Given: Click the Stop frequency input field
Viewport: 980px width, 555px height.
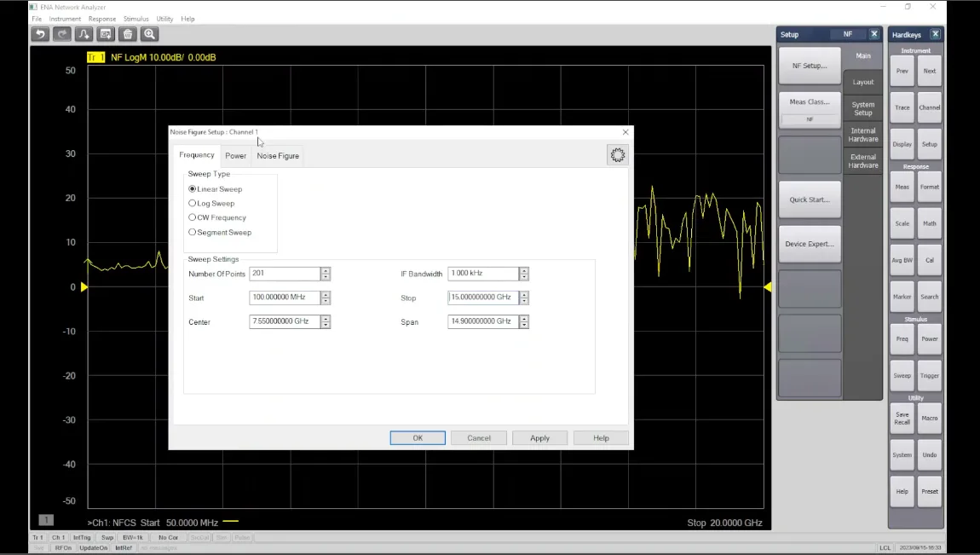Looking at the screenshot, I should click(x=483, y=298).
